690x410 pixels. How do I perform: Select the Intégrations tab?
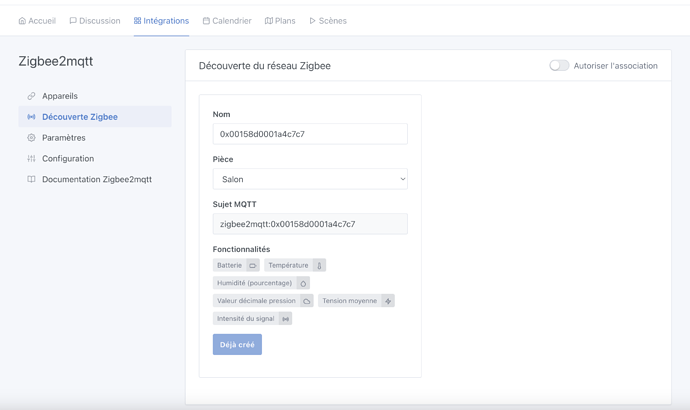(161, 21)
